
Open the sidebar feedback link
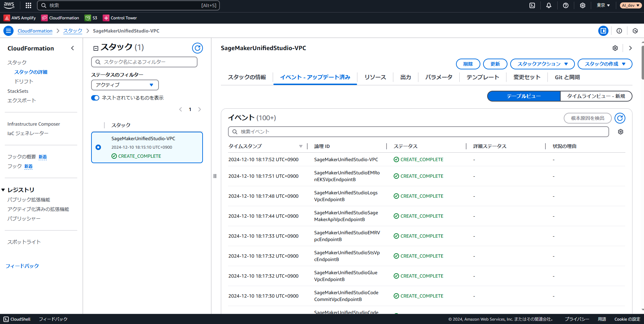click(22, 266)
